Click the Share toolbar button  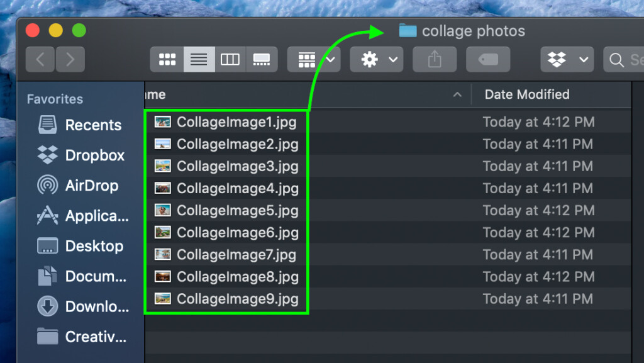(x=435, y=60)
